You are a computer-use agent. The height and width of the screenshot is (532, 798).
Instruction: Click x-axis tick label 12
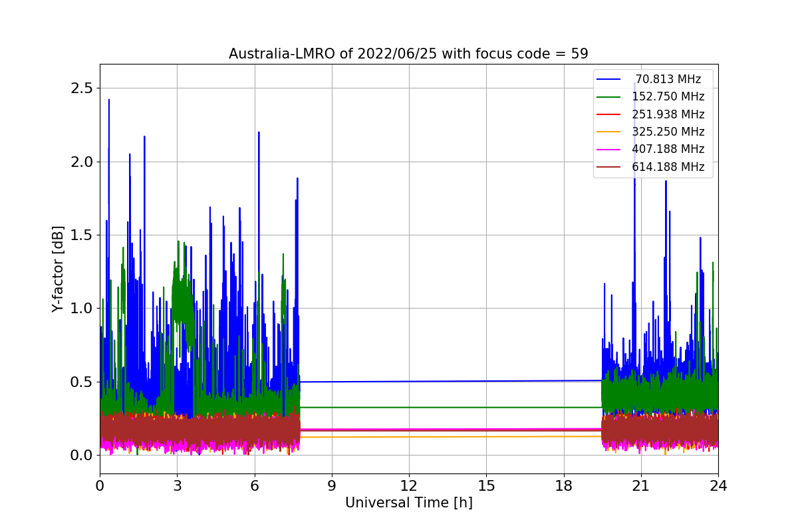click(409, 485)
